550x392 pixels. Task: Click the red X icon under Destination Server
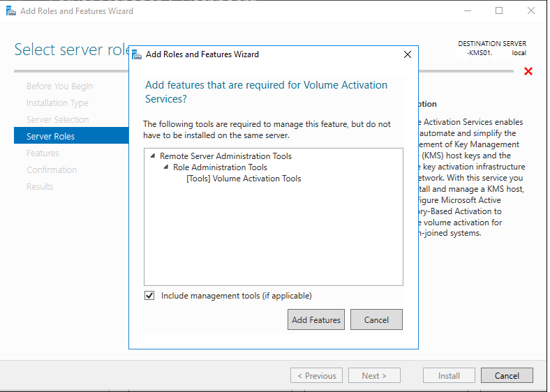(528, 71)
